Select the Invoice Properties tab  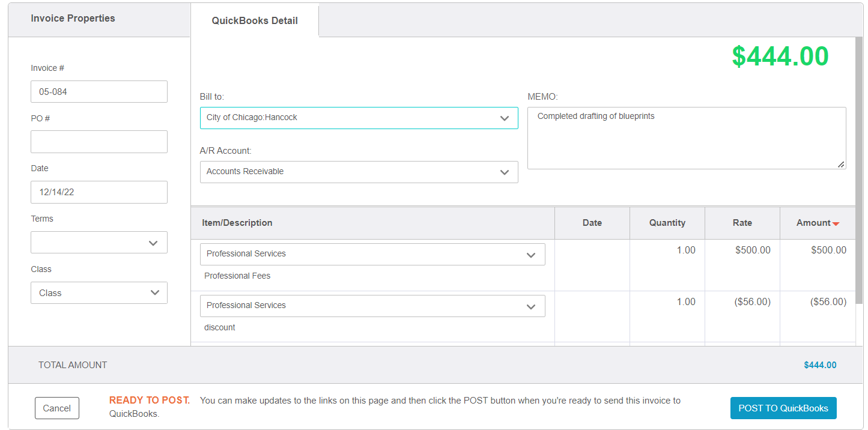[73, 19]
